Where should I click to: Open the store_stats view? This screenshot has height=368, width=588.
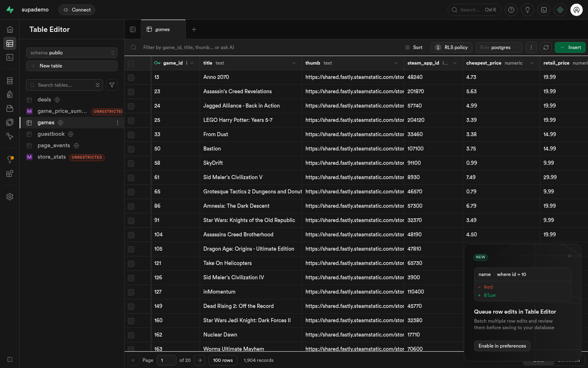pyautogui.click(x=51, y=157)
